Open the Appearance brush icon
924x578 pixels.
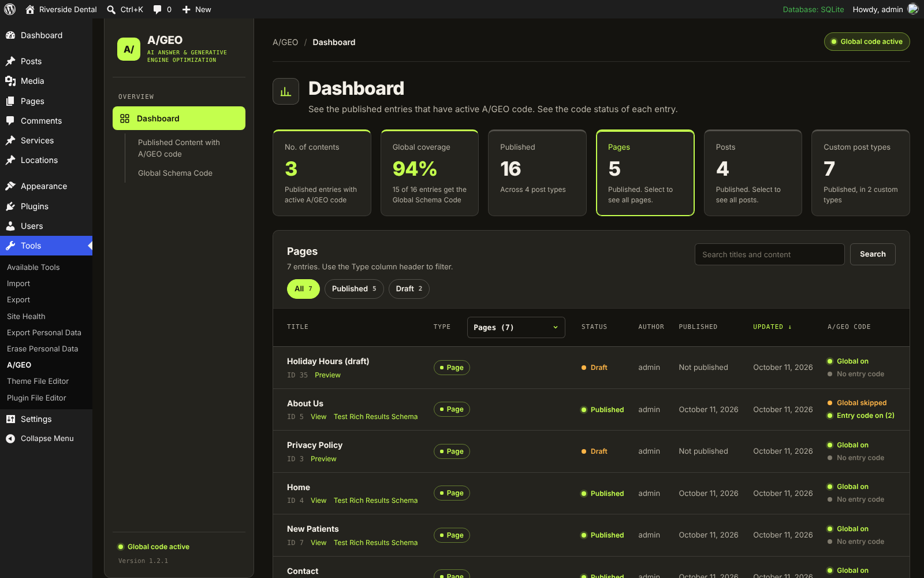(10, 186)
